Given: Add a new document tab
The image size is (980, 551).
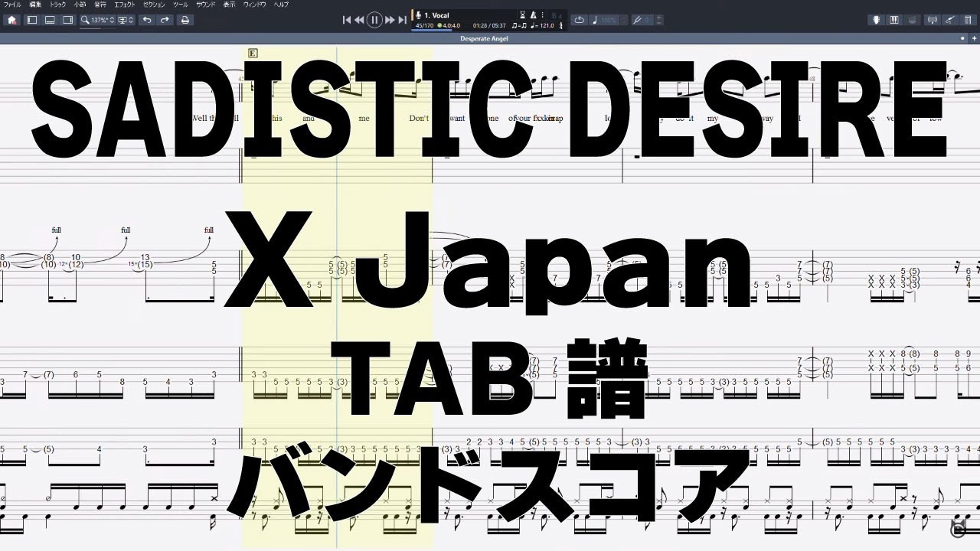Looking at the screenshot, I should pos(974,38).
